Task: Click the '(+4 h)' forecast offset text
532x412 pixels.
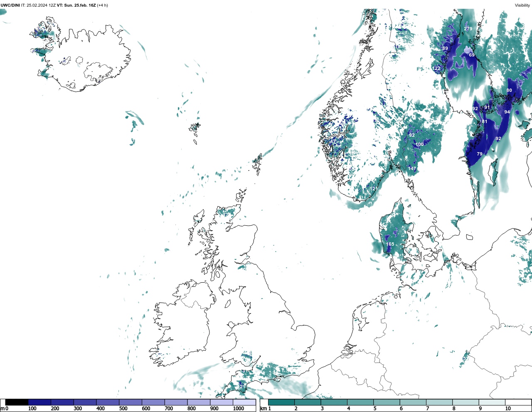Action: [x=102, y=5]
